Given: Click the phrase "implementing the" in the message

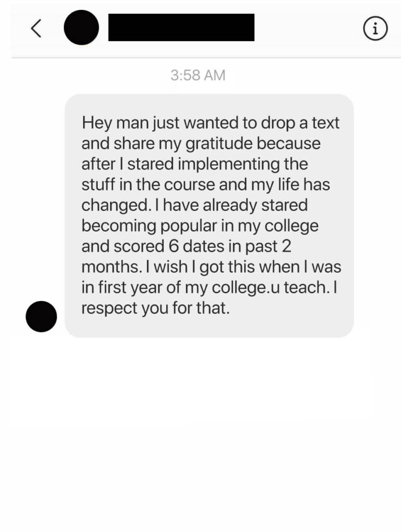Looking at the screenshot, I should click(x=243, y=164).
